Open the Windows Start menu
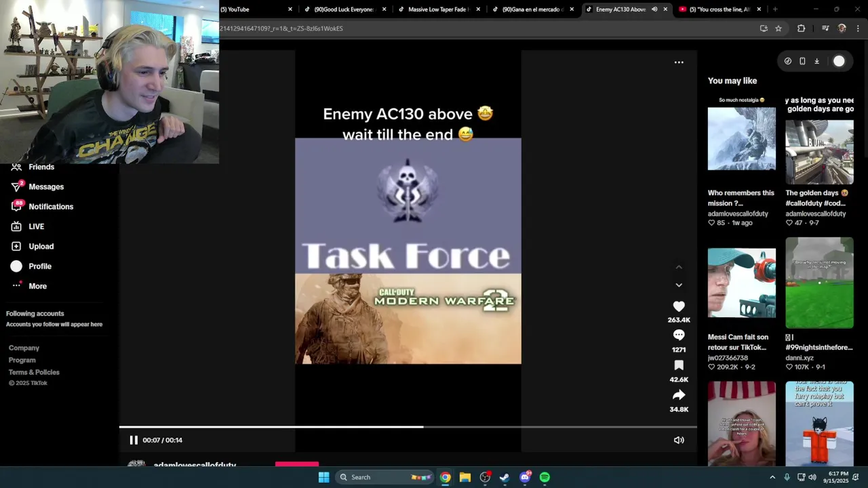Screen dimensions: 868x488 pyautogui.click(x=324, y=477)
